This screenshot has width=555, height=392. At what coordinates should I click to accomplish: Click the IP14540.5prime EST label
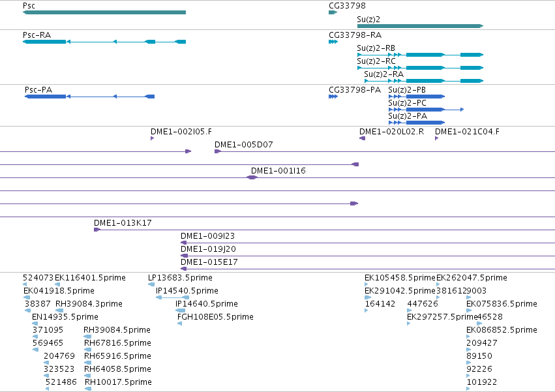[x=187, y=291]
